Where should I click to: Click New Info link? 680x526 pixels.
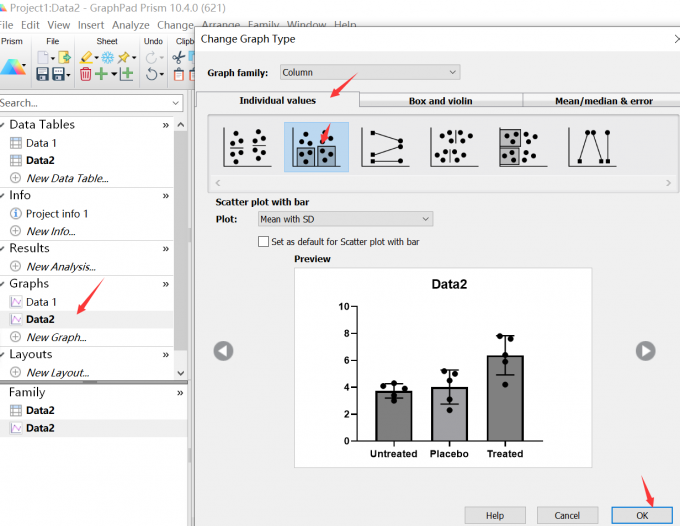[x=51, y=231]
